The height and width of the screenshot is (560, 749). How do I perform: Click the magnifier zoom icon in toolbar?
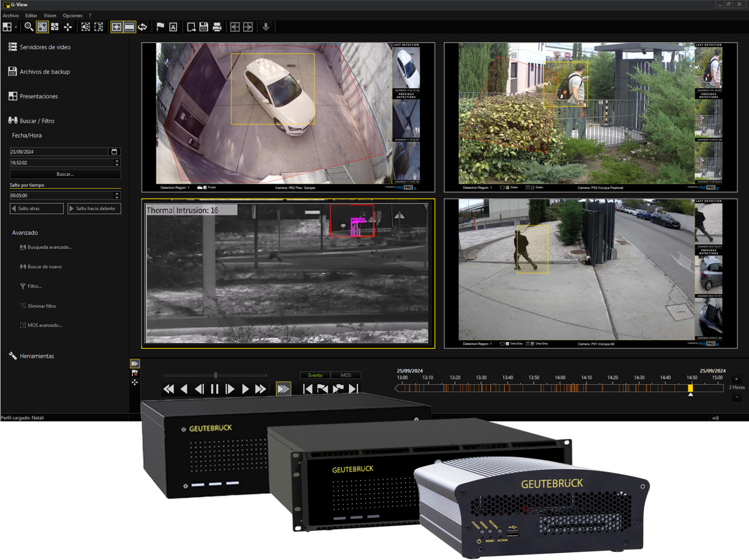pos(29,27)
